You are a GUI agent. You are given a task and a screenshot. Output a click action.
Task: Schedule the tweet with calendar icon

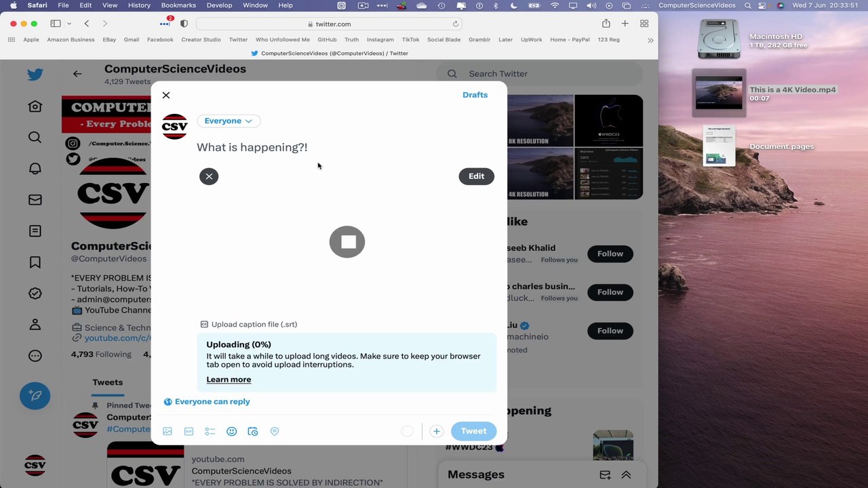coord(253,431)
